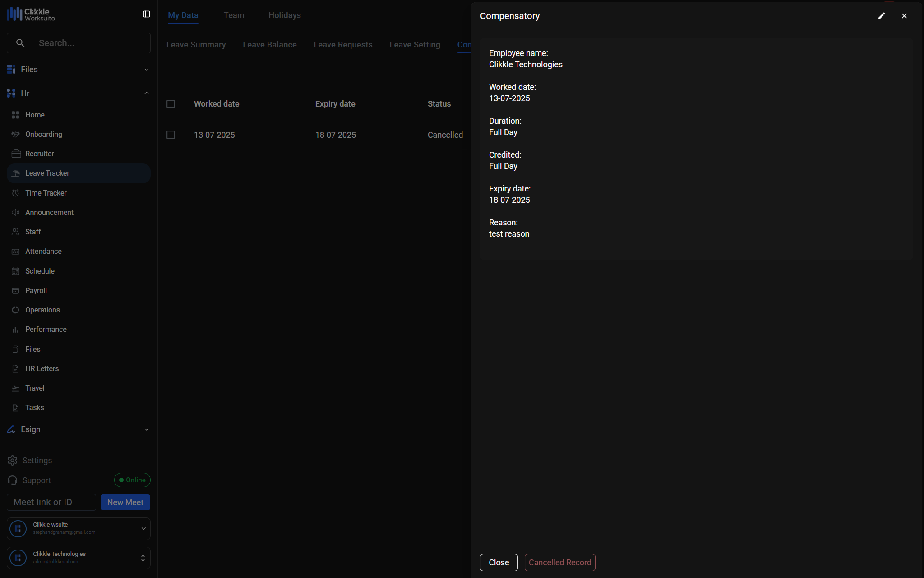Switch to the Holidays tab
The height and width of the screenshot is (578, 924).
coord(284,15)
